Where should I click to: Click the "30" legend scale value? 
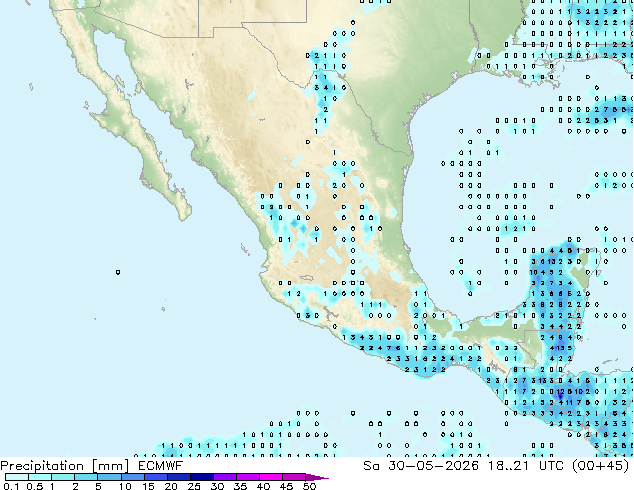(217, 486)
